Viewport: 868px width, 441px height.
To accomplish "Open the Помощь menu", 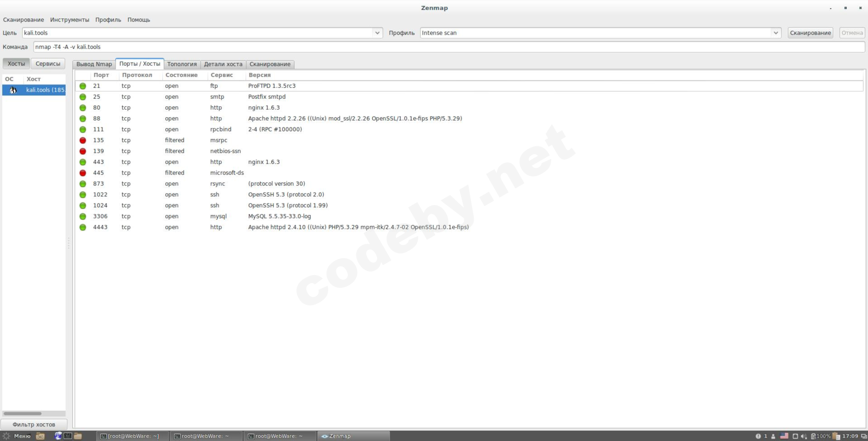I will 139,20.
